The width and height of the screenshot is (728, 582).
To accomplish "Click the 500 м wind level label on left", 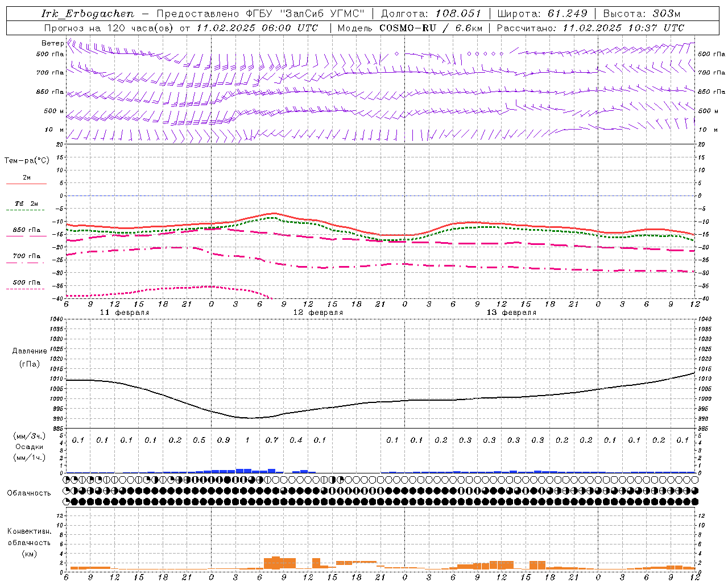I will [54, 111].
